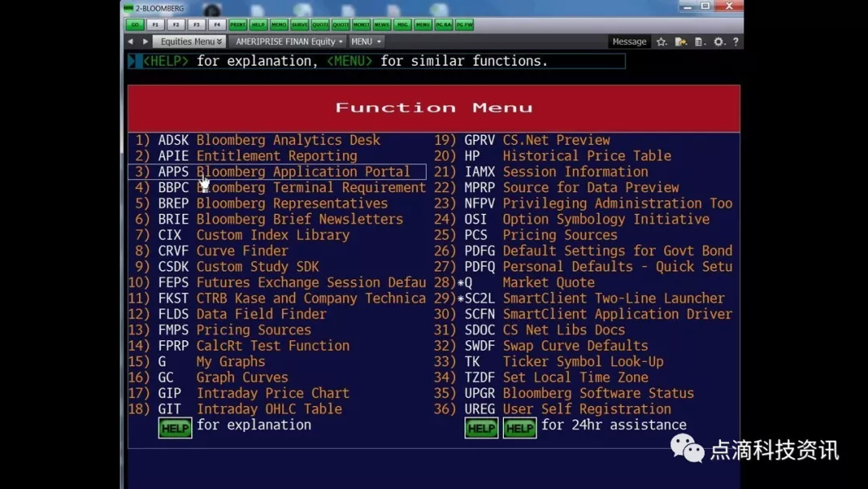Click the green MSG toolbar key
The height and width of the screenshot is (489, 868).
click(403, 24)
